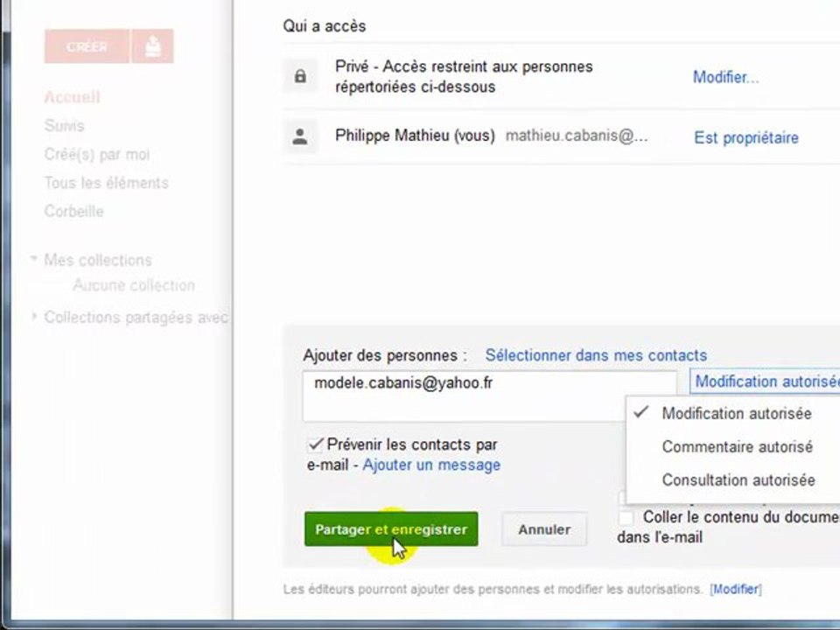The width and height of the screenshot is (840, 630).
Task: Show Tous les éléments
Action: tap(107, 183)
